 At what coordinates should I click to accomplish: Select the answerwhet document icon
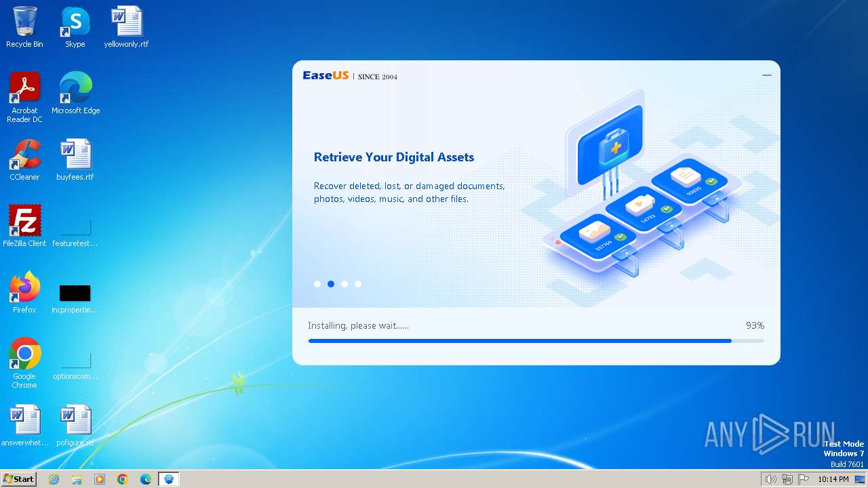(x=25, y=426)
